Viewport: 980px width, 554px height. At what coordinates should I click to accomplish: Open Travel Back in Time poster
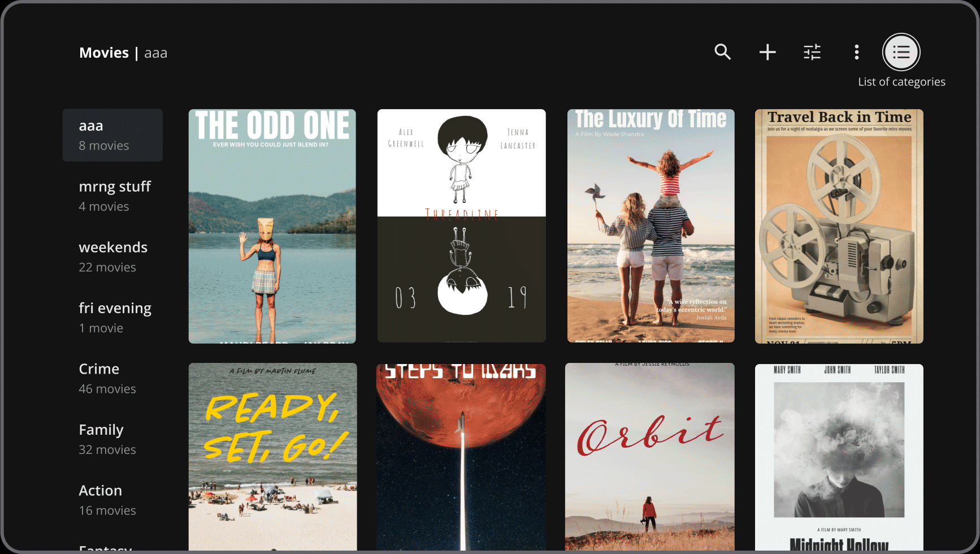pos(839,226)
